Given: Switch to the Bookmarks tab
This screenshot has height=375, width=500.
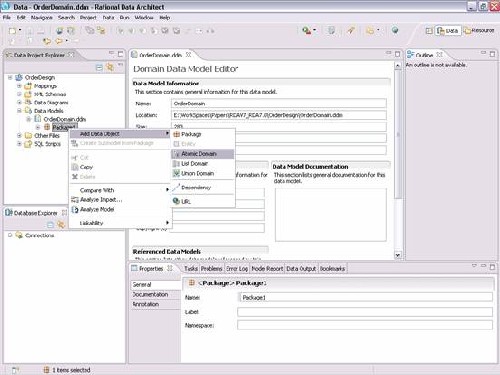Looking at the screenshot, I should click(332, 269).
